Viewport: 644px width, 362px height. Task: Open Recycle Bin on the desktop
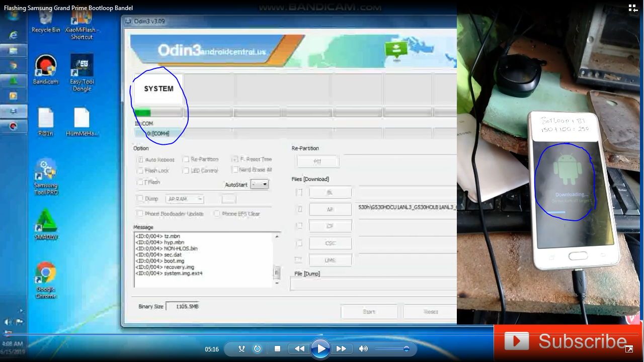point(46,22)
